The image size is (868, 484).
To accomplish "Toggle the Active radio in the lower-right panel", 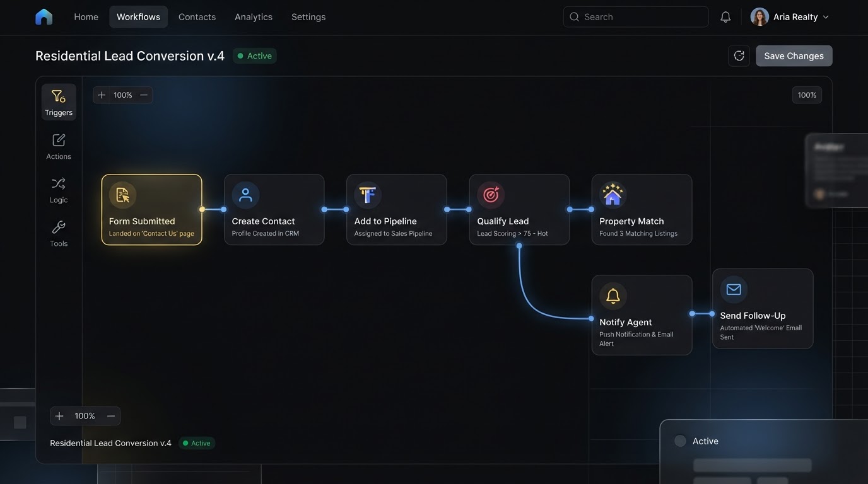I will [680, 441].
